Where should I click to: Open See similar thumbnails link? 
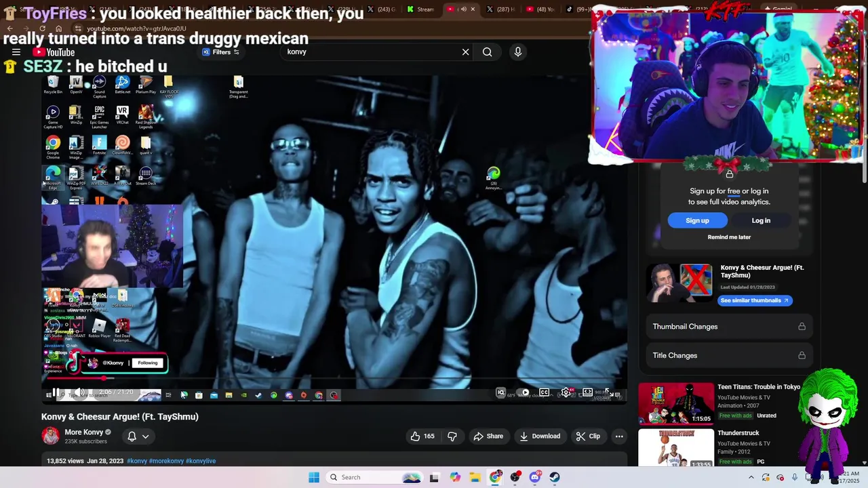point(755,300)
